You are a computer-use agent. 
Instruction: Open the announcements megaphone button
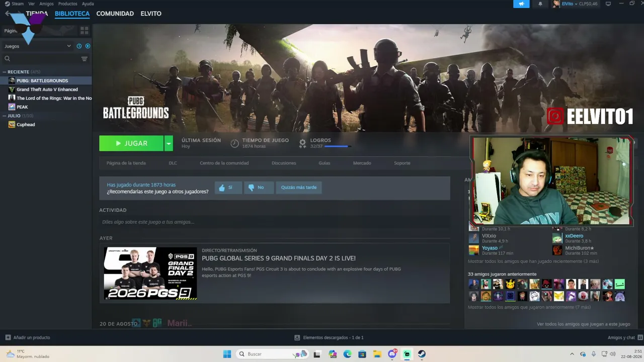(x=521, y=4)
